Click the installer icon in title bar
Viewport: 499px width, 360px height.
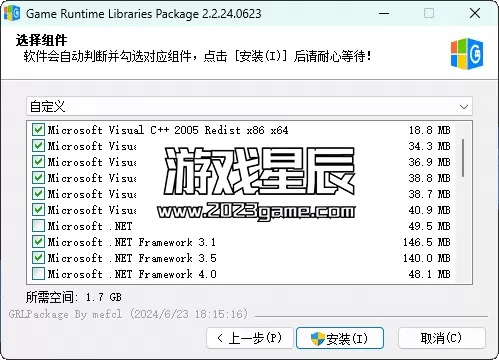tap(12, 13)
